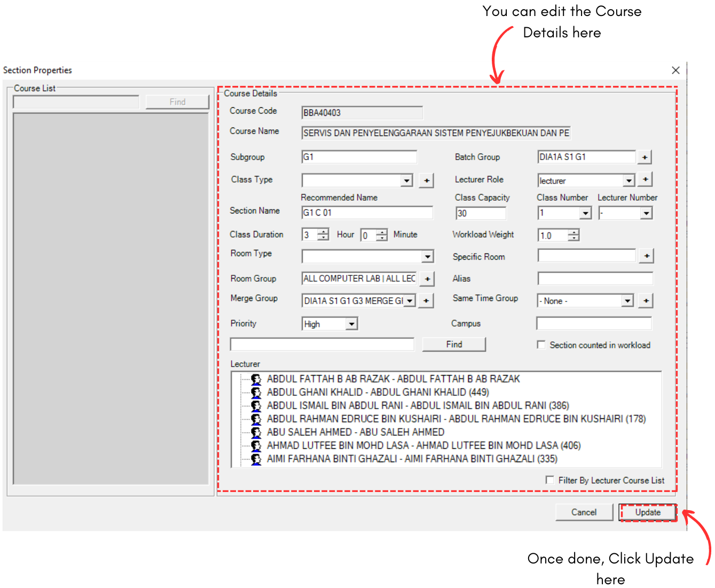Open the Class Number dropdown
The height and width of the screenshot is (588, 715).
pos(585,213)
